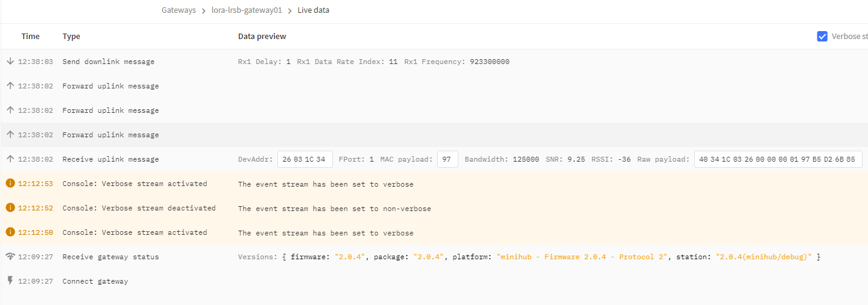Click the Connect gateway lightning bolt icon
Image resolution: width=868 pixels, height=305 pixels.
coord(10,281)
